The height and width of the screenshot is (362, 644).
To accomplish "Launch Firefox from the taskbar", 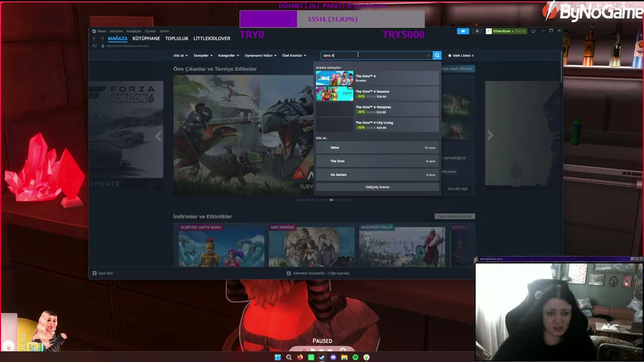I will [x=300, y=357].
